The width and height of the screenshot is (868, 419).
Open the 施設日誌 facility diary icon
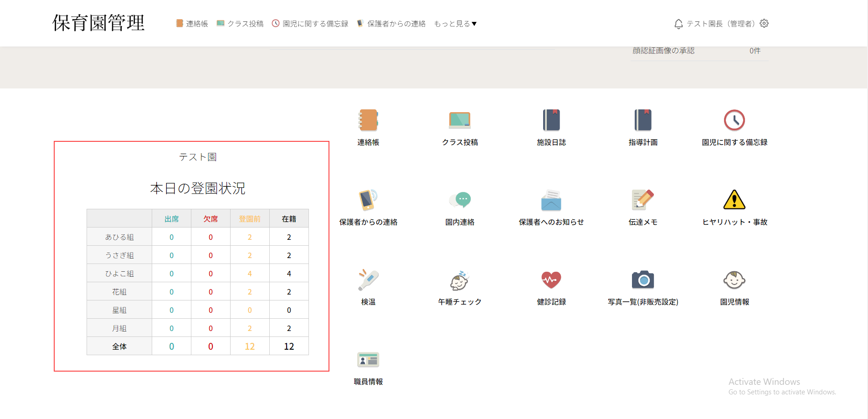[x=551, y=121]
